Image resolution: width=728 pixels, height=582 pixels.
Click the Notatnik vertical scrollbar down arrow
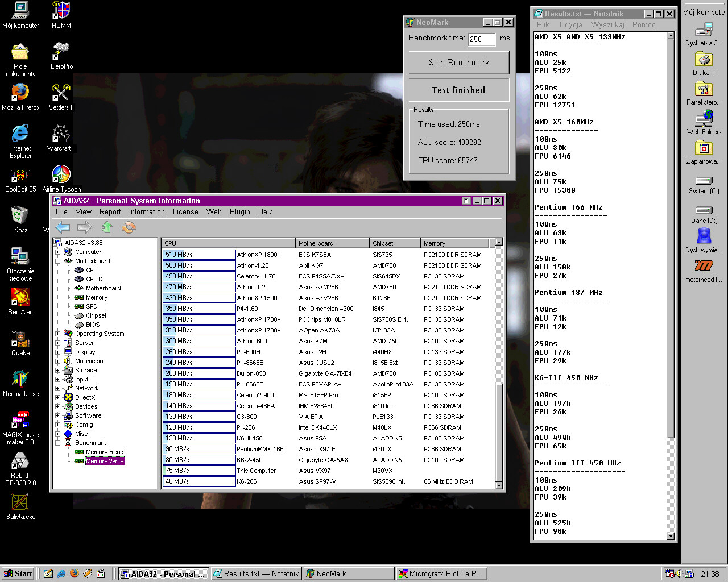coord(671,536)
